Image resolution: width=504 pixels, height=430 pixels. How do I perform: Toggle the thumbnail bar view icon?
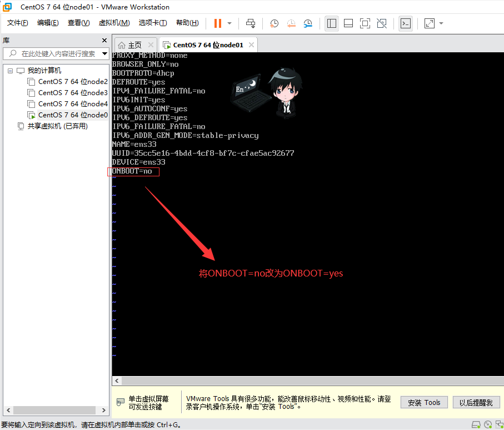(x=348, y=23)
